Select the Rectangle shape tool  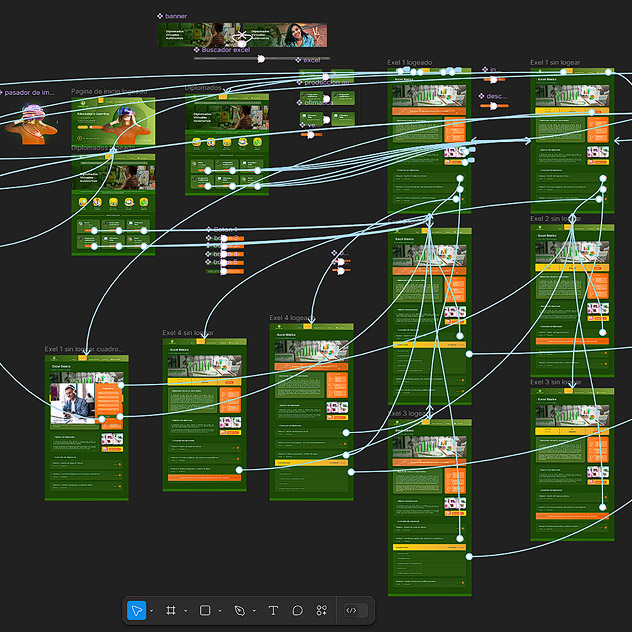point(205,610)
